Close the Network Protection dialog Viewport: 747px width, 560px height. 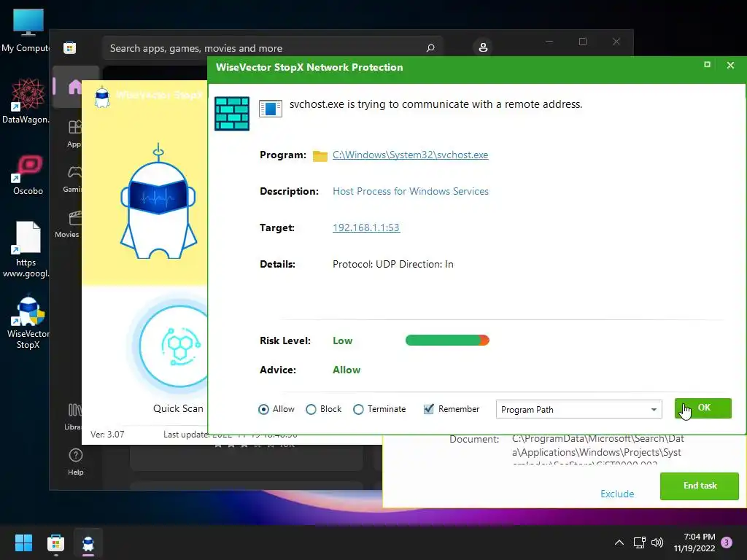click(730, 65)
